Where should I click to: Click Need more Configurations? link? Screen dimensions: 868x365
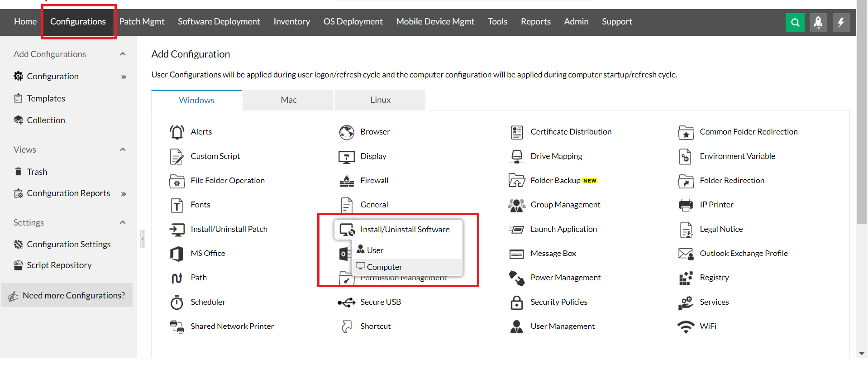coord(74,296)
